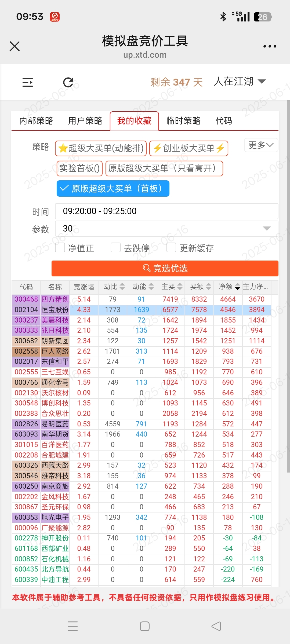
Task: Switch to the 用户策略 tab
Action: 85,121
